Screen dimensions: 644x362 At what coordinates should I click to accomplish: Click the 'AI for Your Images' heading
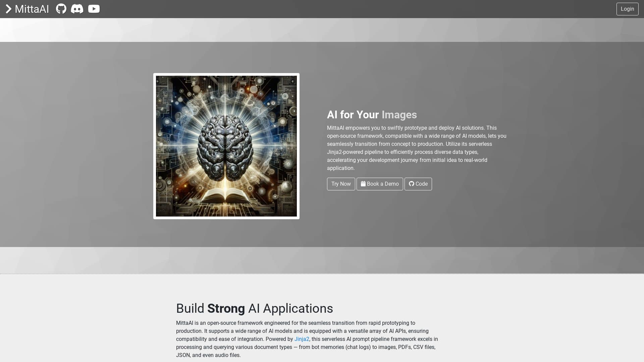[372, 115]
